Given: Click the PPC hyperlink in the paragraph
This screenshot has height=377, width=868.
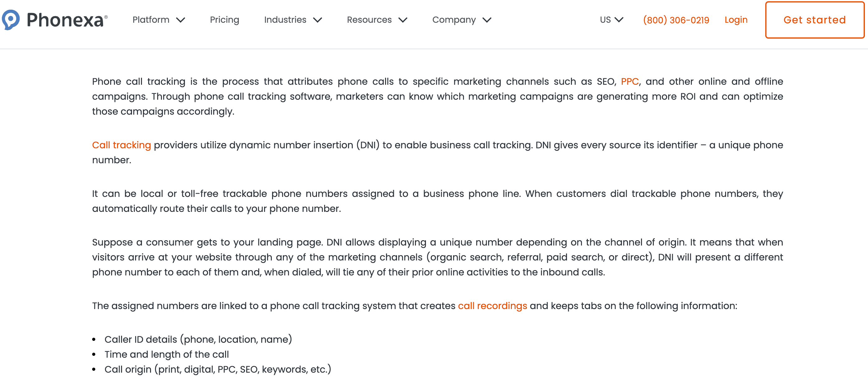Looking at the screenshot, I should coord(630,81).
